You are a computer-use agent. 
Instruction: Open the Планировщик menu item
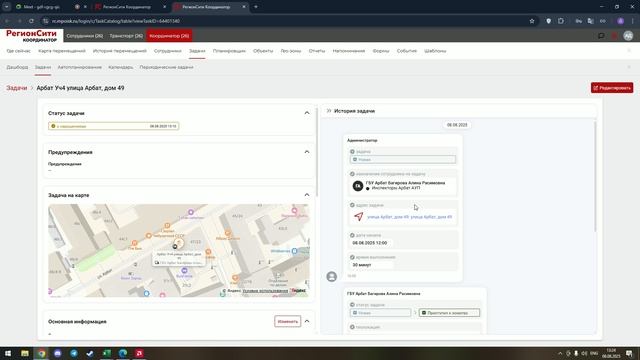(x=229, y=51)
